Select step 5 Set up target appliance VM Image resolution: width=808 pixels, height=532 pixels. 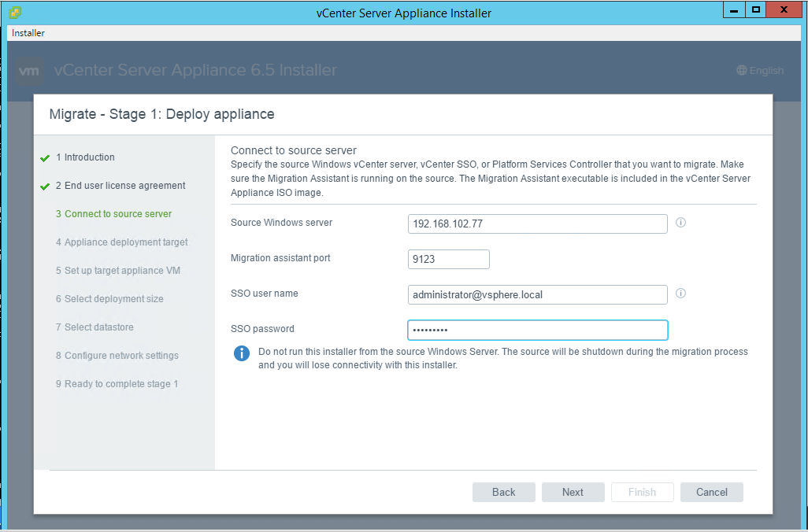coord(118,271)
